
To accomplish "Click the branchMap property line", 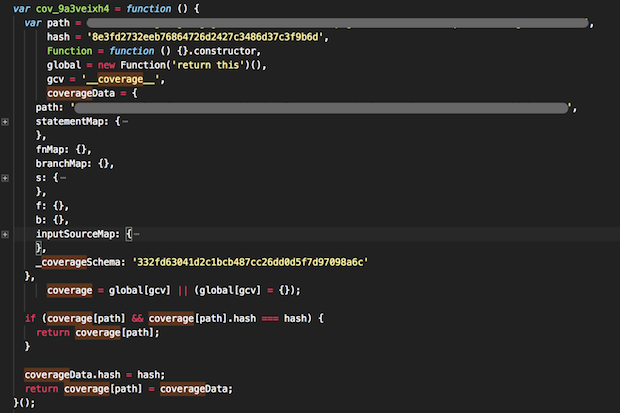I will point(75,164).
